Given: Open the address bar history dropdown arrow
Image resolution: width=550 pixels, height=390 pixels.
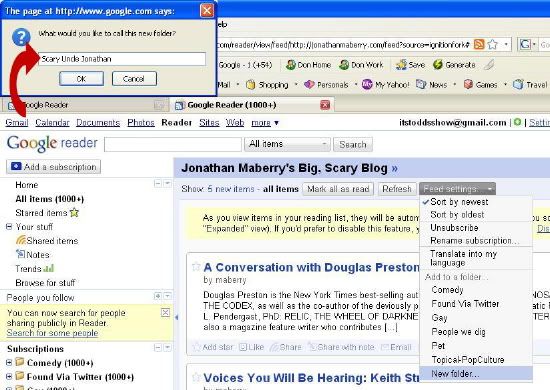Looking at the screenshot, I should pyautogui.click(x=506, y=45).
